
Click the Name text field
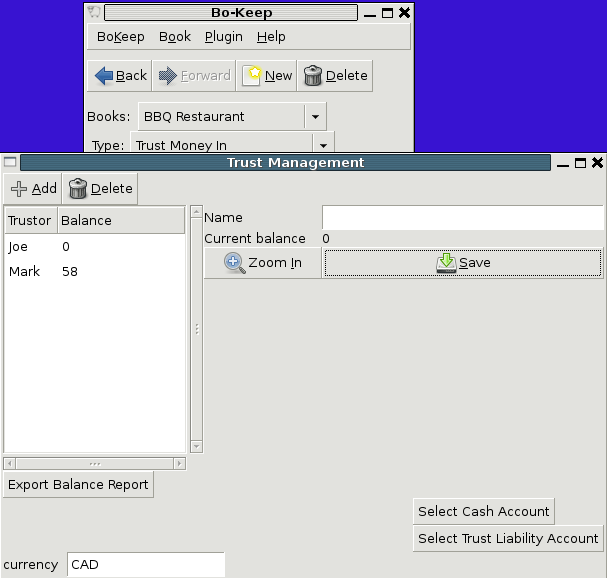[x=462, y=217]
